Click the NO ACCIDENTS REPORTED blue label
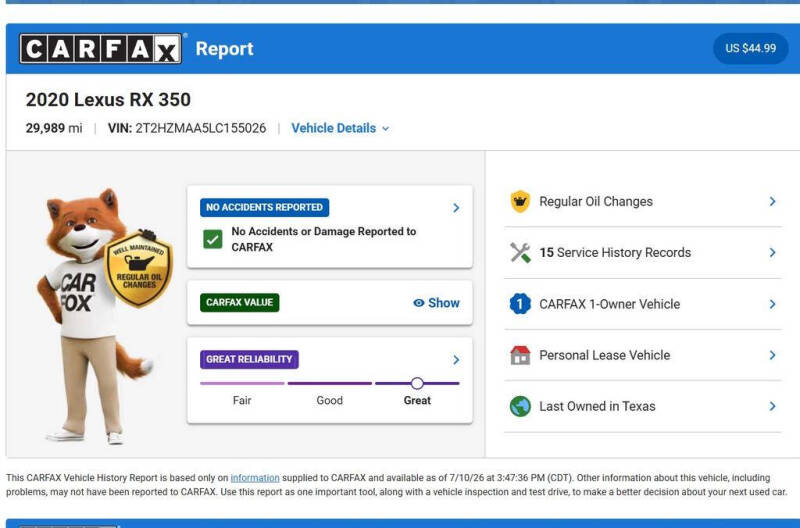This screenshot has height=528, width=800. coord(264,208)
